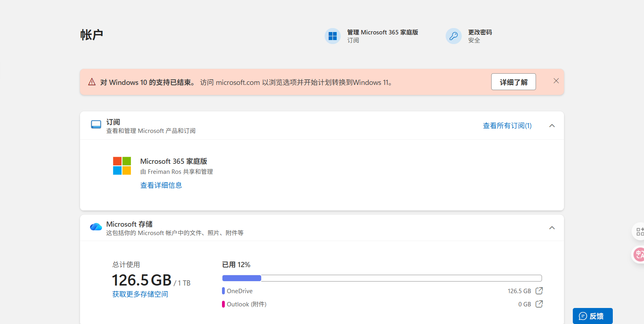
Task: Open Outlook attachments external link icon
Action: [x=539, y=304]
